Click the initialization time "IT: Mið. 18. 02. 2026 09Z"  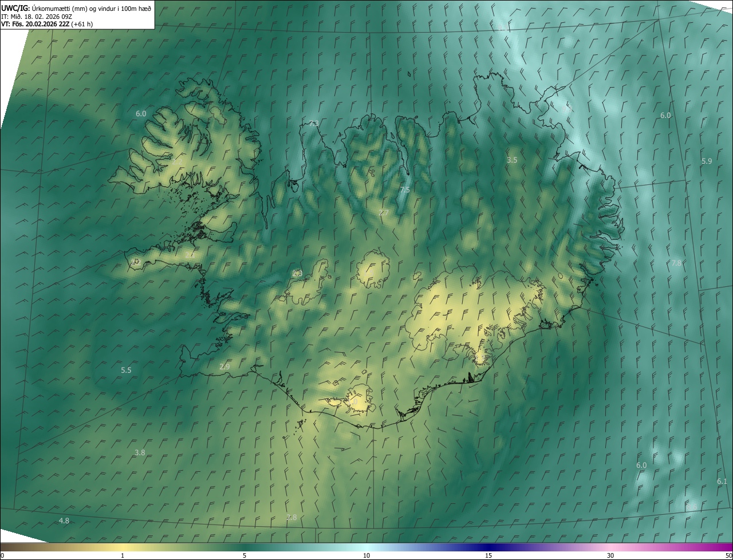click(x=37, y=17)
